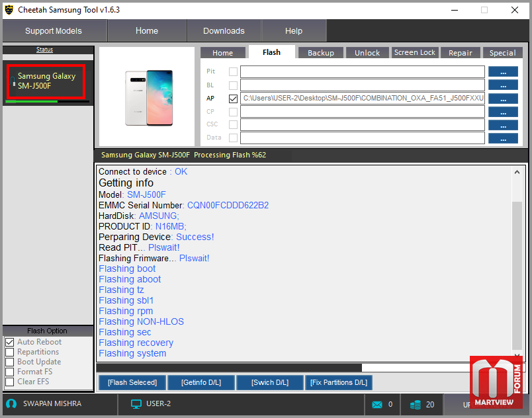Screen dimensions: 532x418
Task: Click the SWAPAN MISHRA username label
Action: click(52, 403)
